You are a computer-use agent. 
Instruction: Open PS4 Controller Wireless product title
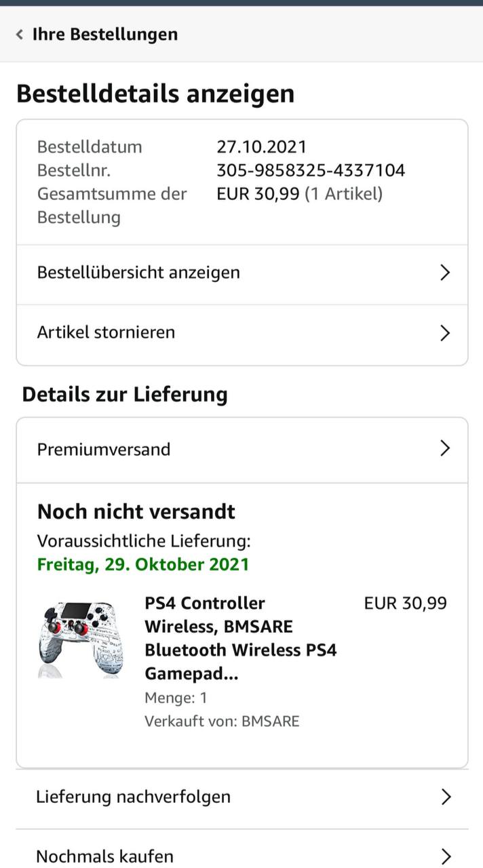point(241,638)
